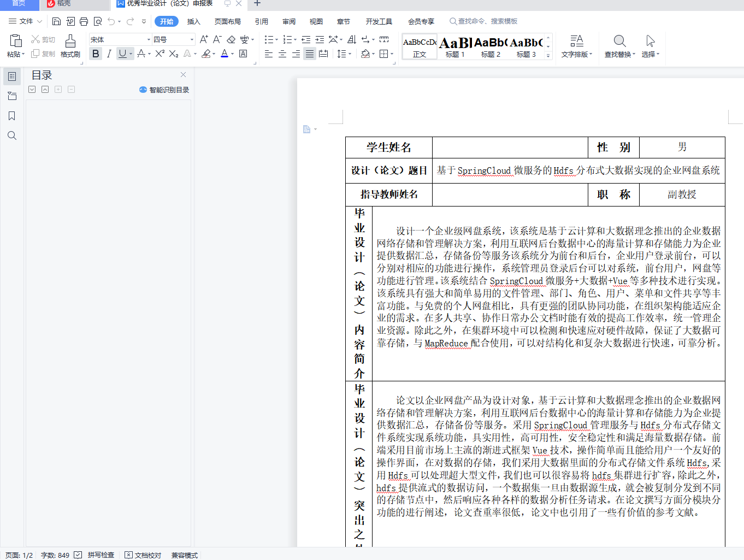The image size is (744, 560).
Task: Toggle italic formatting
Action: click(x=109, y=54)
